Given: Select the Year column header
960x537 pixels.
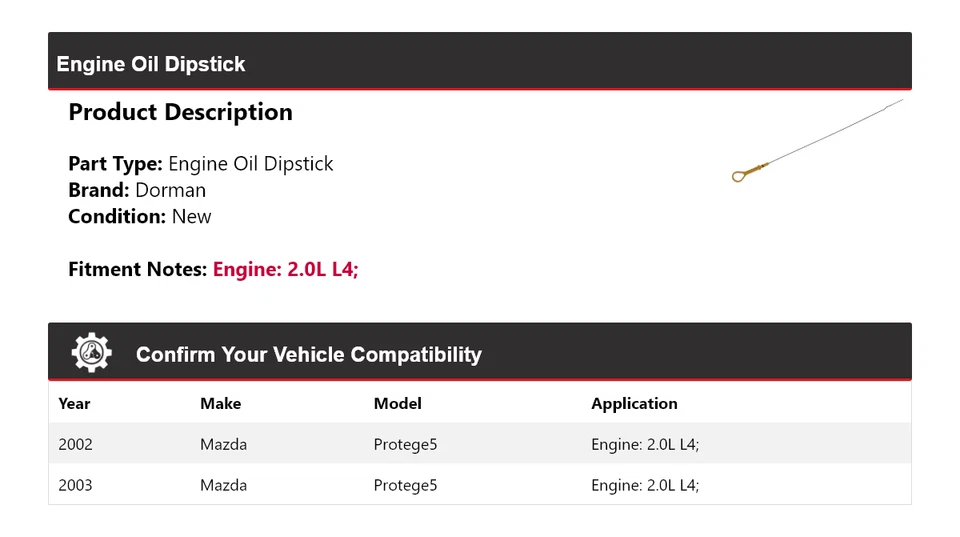Looking at the screenshot, I should (74, 404).
